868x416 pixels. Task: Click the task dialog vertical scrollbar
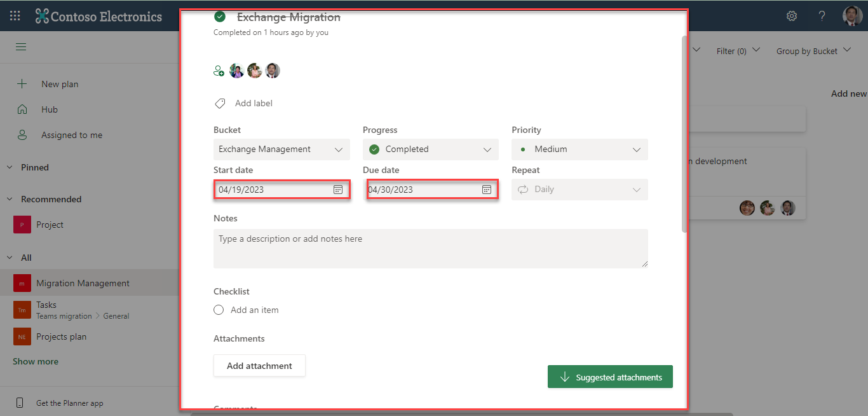(x=684, y=134)
